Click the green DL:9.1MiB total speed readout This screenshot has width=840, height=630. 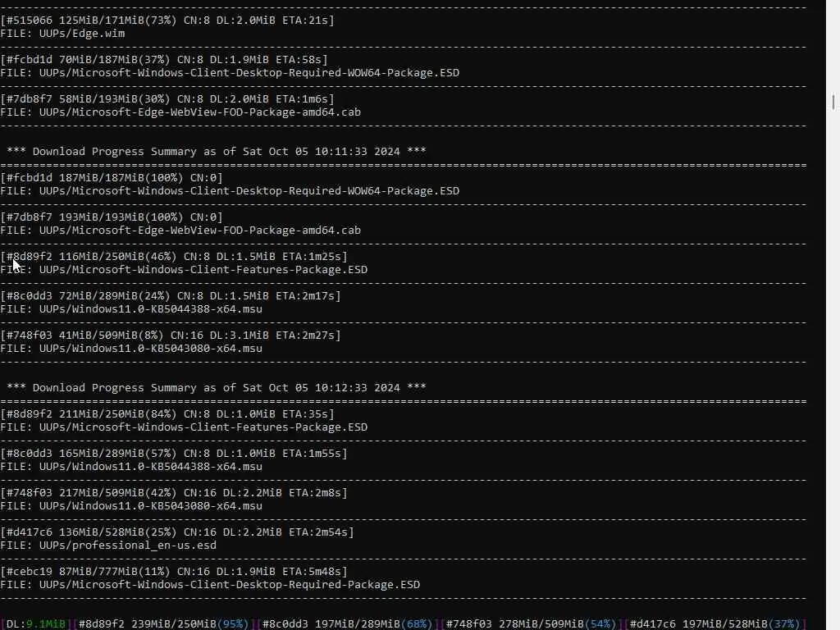36,624
